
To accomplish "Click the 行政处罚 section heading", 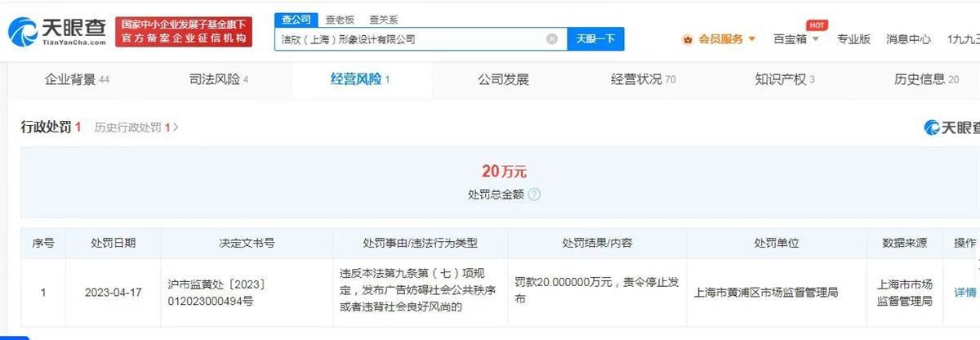I will coord(51,127).
